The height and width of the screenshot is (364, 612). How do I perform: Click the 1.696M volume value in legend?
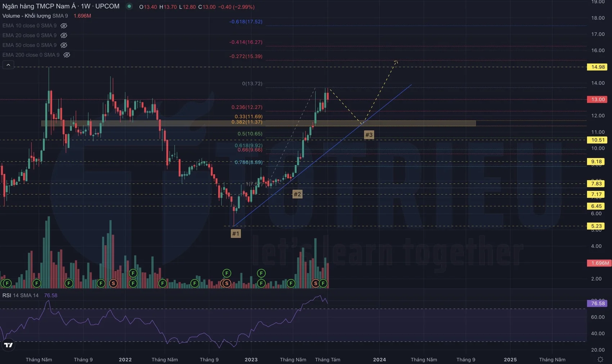(82, 16)
